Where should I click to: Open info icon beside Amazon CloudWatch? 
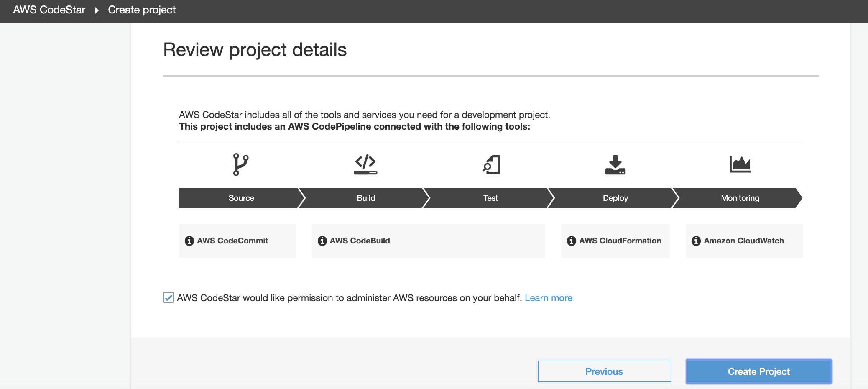click(696, 241)
